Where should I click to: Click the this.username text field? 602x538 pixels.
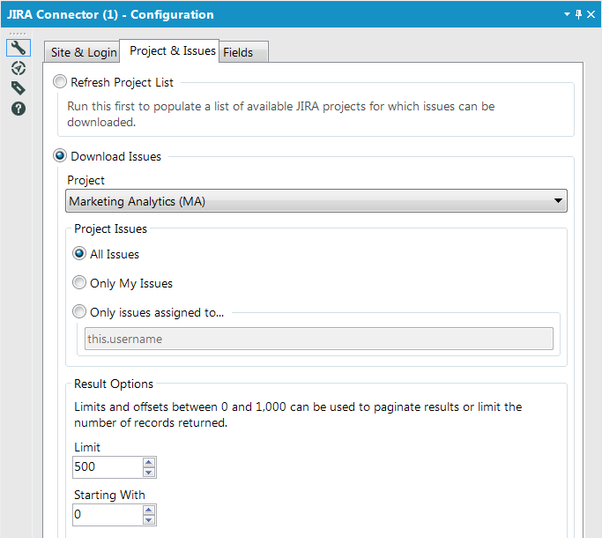click(x=318, y=339)
